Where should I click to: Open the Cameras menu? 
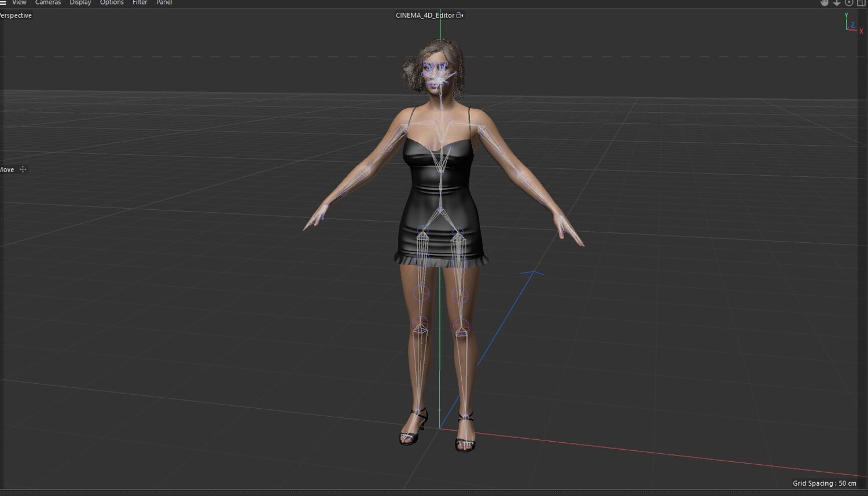tap(48, 2)
